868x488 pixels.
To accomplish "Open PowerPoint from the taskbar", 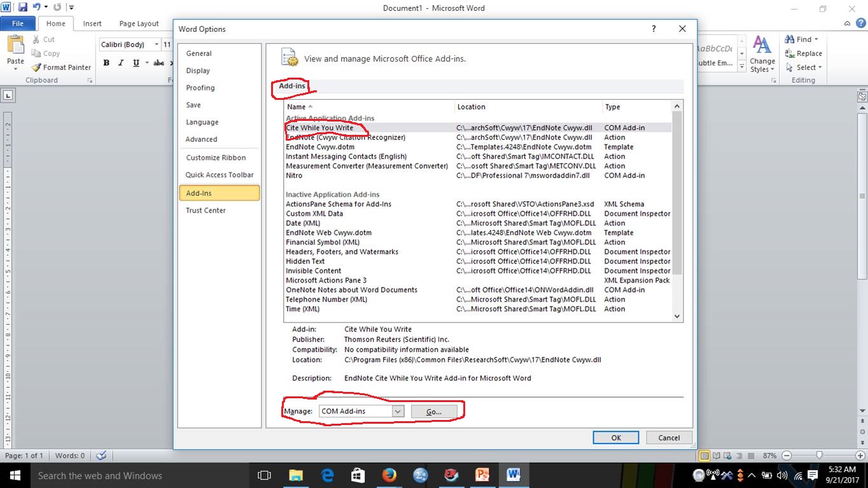I will pyautogui.click(x=482, y=475).
